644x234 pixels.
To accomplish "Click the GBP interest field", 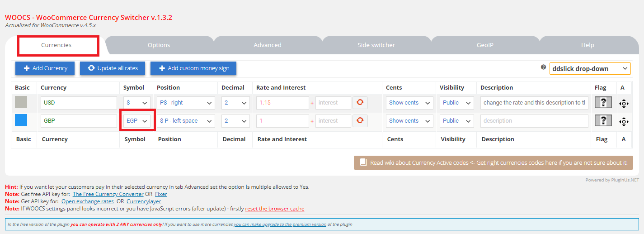I will click(333, 121).
